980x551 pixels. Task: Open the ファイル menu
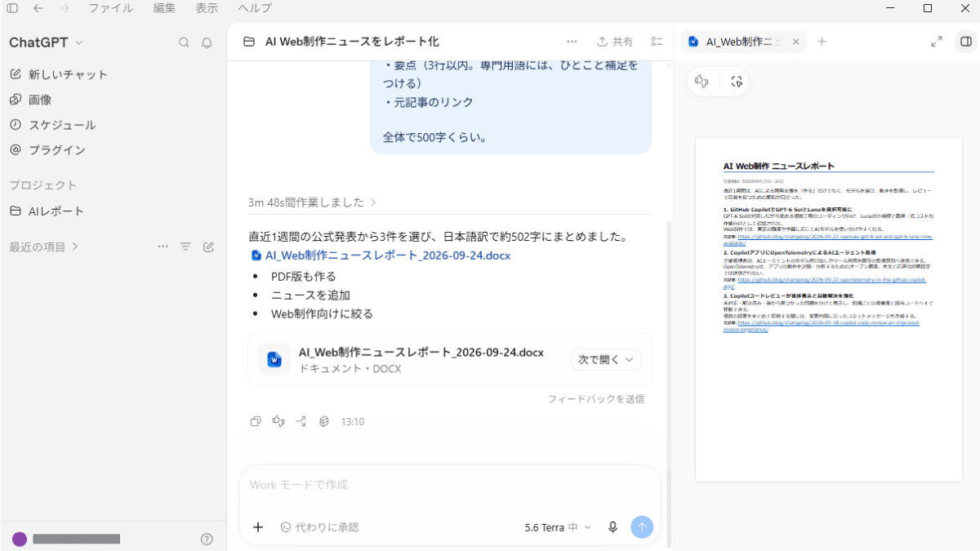point(111,8)
